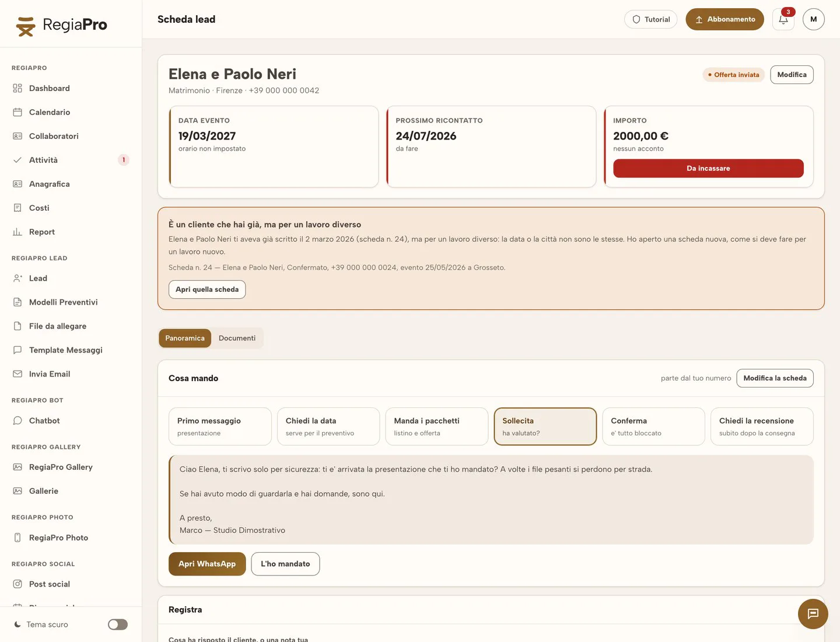Click the L'ho mandato button
The image size is (840, 642).
click(285, 564)
